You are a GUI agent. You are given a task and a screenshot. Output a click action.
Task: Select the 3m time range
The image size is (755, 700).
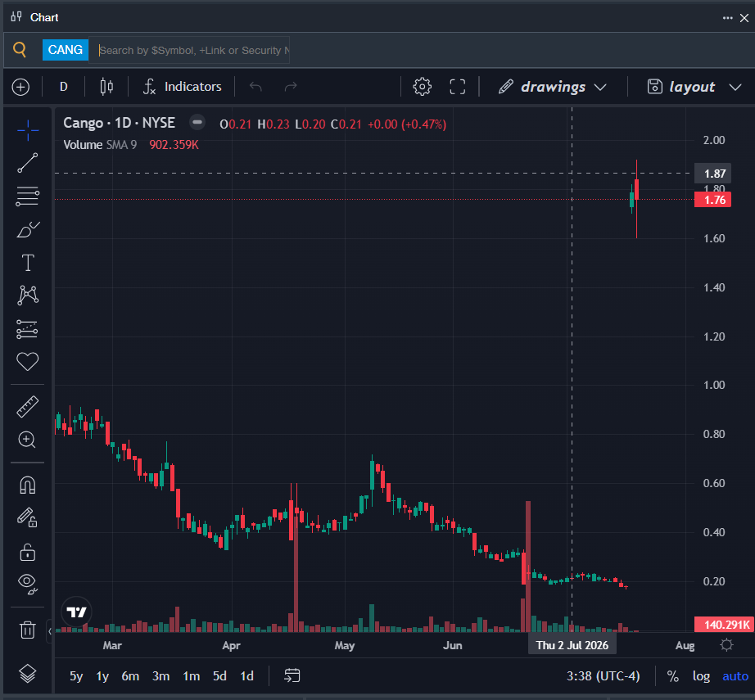pyautogui.click(x=160, y=676)
